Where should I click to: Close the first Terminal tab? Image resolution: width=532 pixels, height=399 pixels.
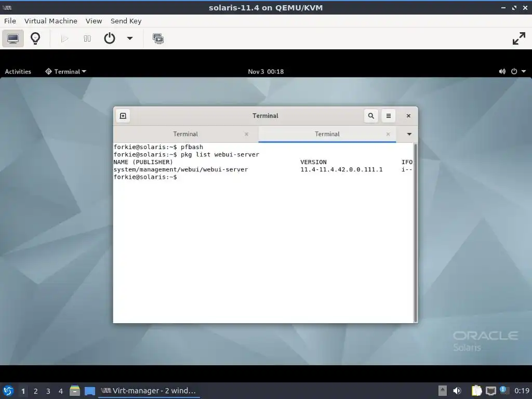click(246, 135)
